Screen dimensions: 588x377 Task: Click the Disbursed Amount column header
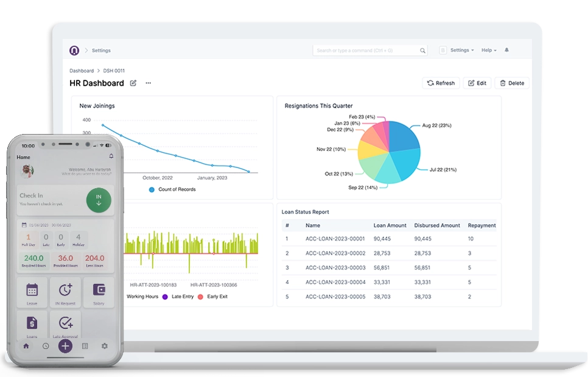tap(437, 225)
